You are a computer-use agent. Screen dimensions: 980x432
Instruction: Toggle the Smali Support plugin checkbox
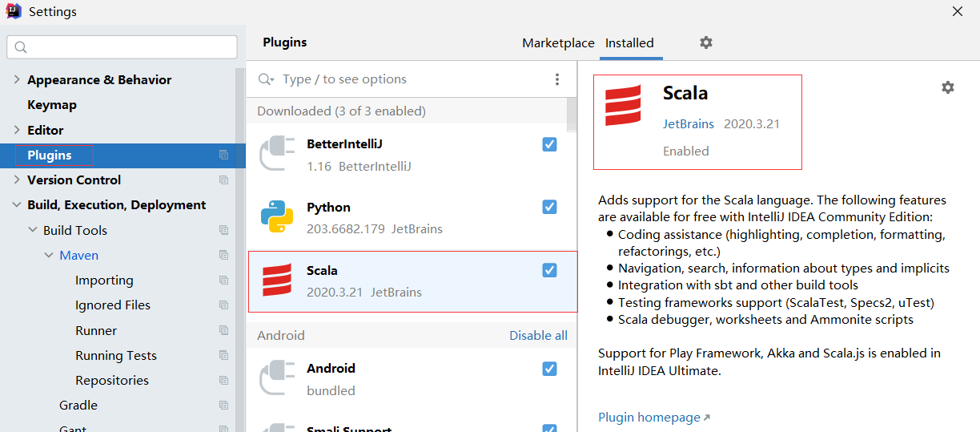tap(549, 429)
